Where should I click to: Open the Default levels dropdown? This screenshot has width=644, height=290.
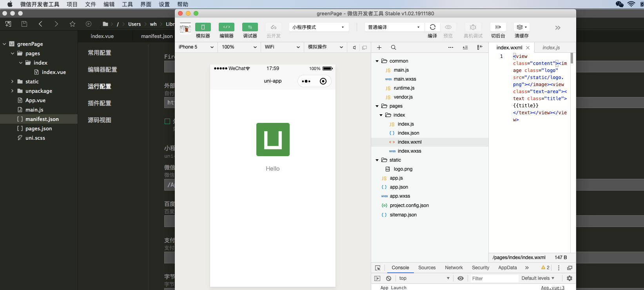pyautogui.click(x=538, y=278)
